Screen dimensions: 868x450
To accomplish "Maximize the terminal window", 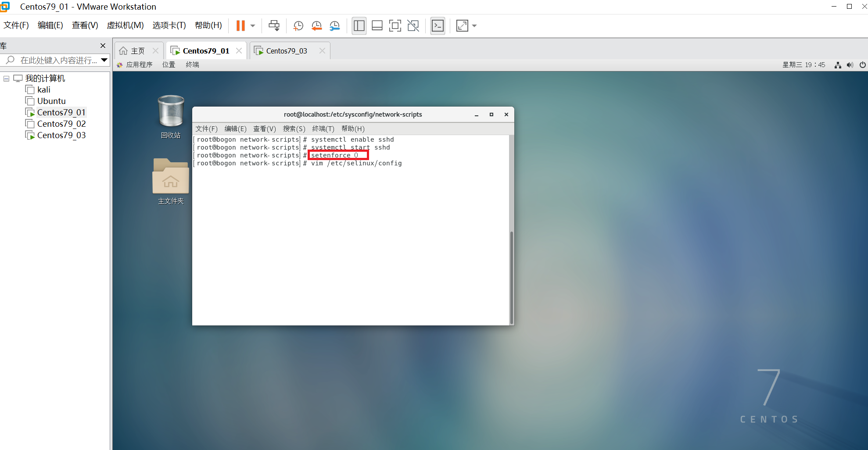I will pyautogui.click(x=491, y=115).
